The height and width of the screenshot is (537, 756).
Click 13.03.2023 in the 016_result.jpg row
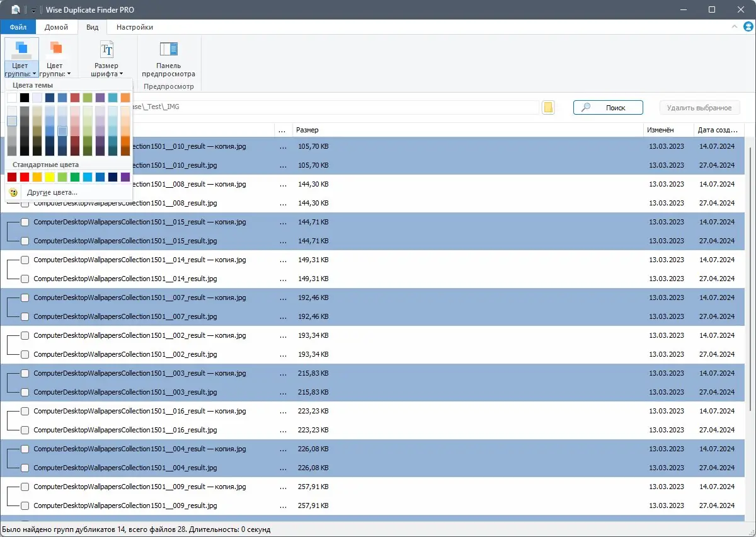click(x=667, y=430)
